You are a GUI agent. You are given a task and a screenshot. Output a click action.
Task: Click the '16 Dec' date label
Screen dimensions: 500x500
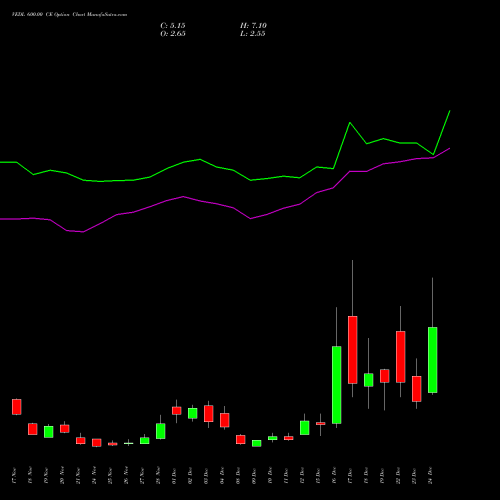334,476
